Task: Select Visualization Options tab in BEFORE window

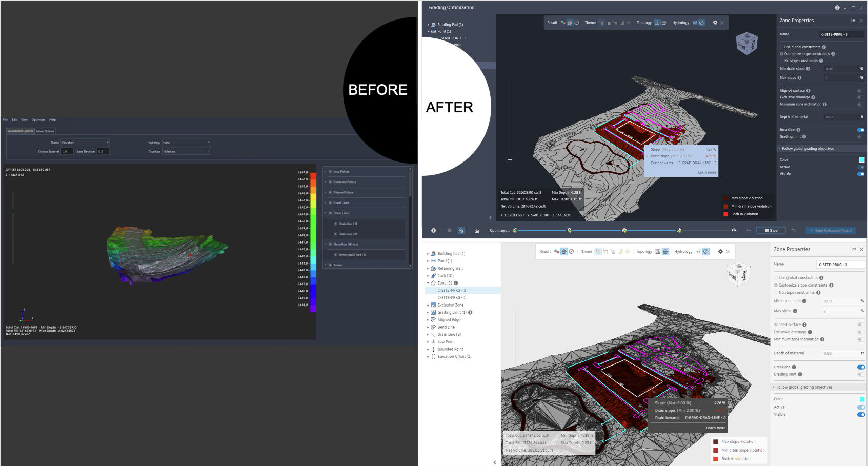Action: pos(20,131)
